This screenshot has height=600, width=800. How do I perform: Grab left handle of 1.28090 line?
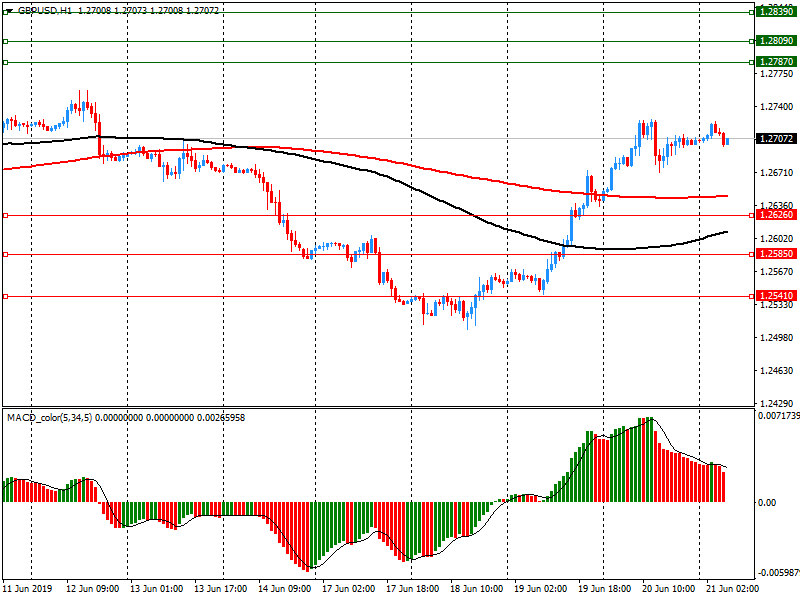click(6, 41)
